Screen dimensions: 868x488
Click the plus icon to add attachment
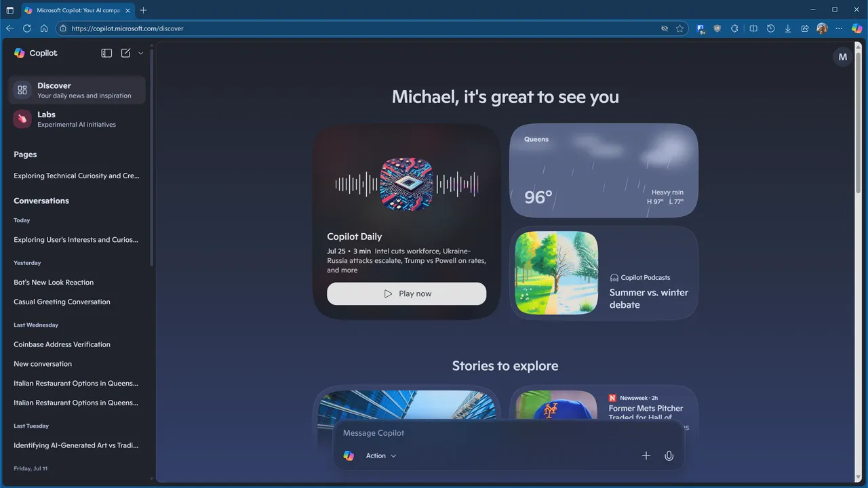click(x=646, y=456)
